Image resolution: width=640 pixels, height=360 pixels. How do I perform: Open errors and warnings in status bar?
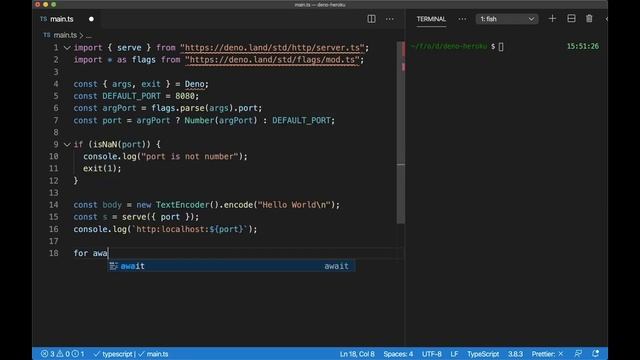click(62, 354)
